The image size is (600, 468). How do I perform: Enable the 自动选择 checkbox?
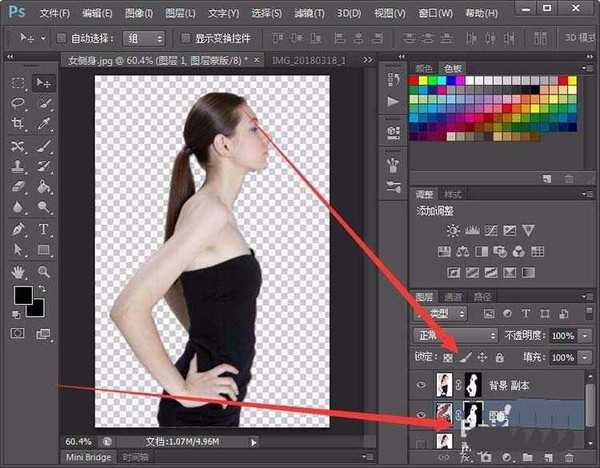click(x=62, y=38)
